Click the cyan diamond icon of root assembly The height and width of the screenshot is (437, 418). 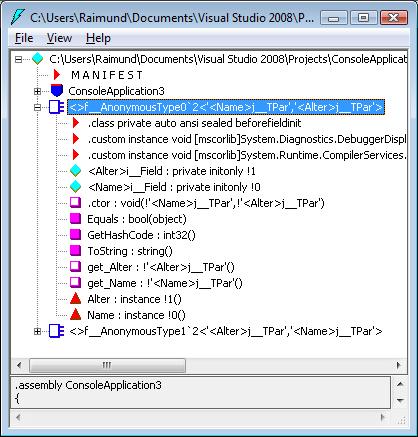pos(38,59)
